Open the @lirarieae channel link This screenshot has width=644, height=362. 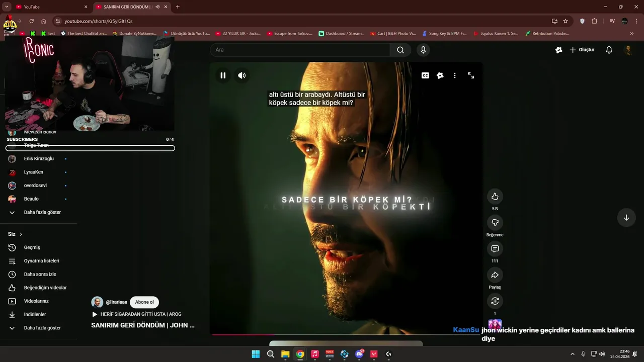click(x=116, y=302)
